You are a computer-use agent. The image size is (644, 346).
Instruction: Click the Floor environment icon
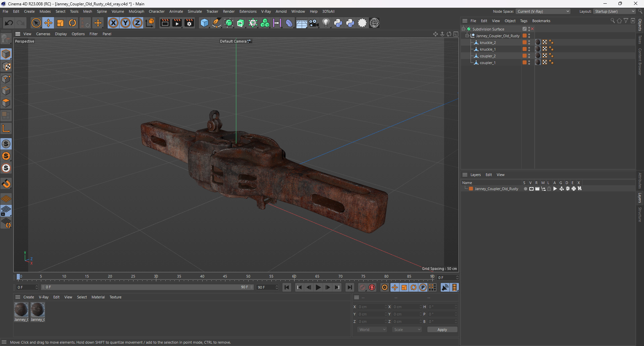pos(302,23)
